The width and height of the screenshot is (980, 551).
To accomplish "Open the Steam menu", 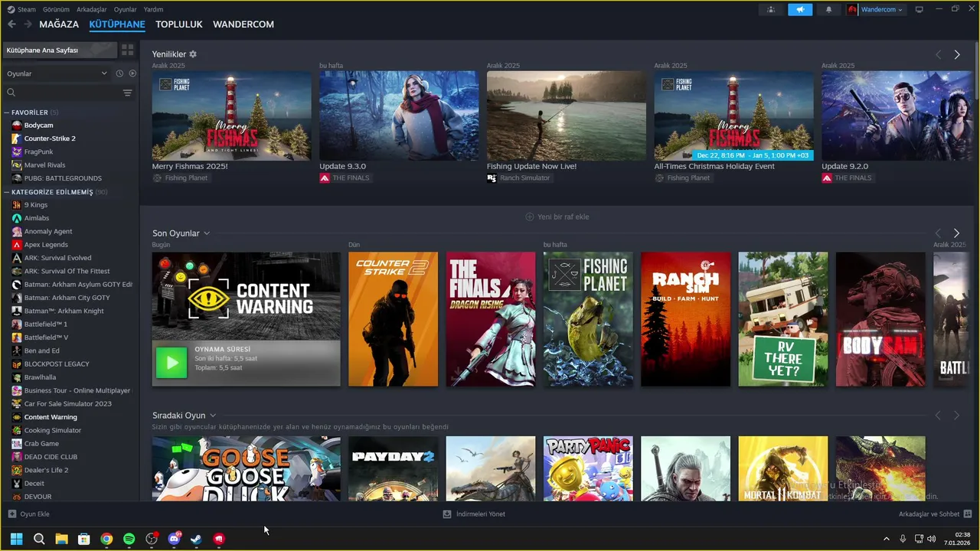I will click(27, 9).
